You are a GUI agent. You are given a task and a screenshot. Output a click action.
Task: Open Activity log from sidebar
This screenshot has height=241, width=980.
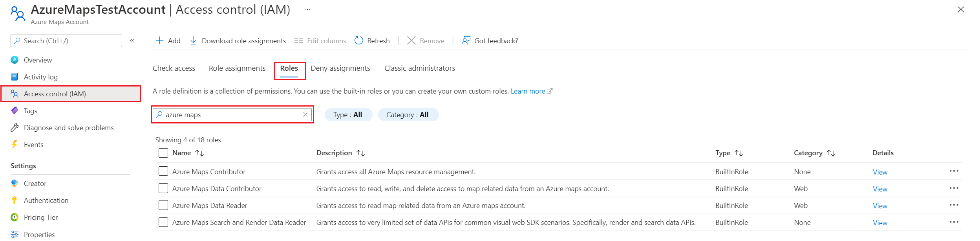click(40, 77)
